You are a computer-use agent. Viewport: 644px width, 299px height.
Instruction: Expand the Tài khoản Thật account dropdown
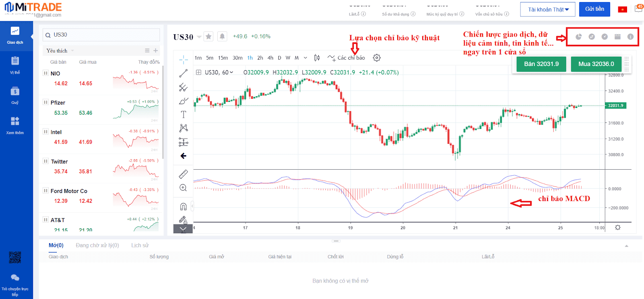click(549, 9)
